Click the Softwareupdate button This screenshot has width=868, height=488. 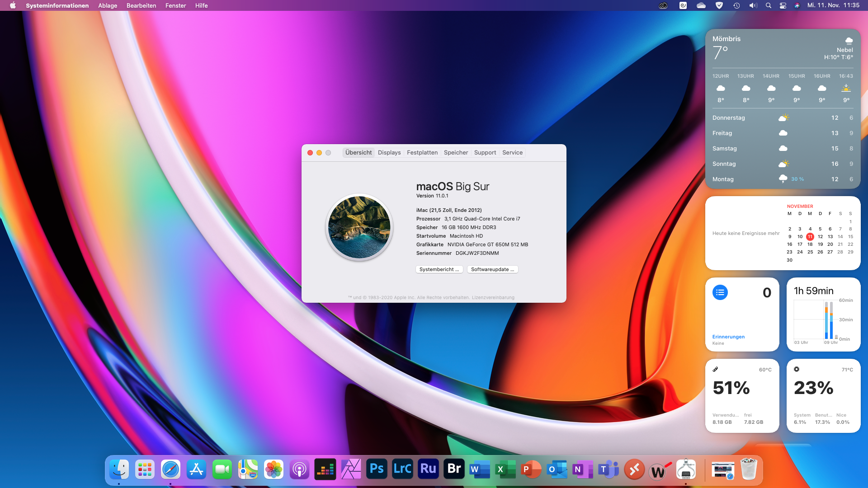click(492, 269)
